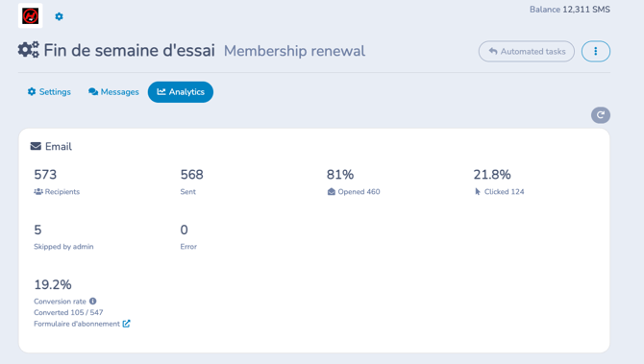This screenshot has width=644, height=364.
Task: Click the Email envelope icon
Action: [x=36, y=146]
